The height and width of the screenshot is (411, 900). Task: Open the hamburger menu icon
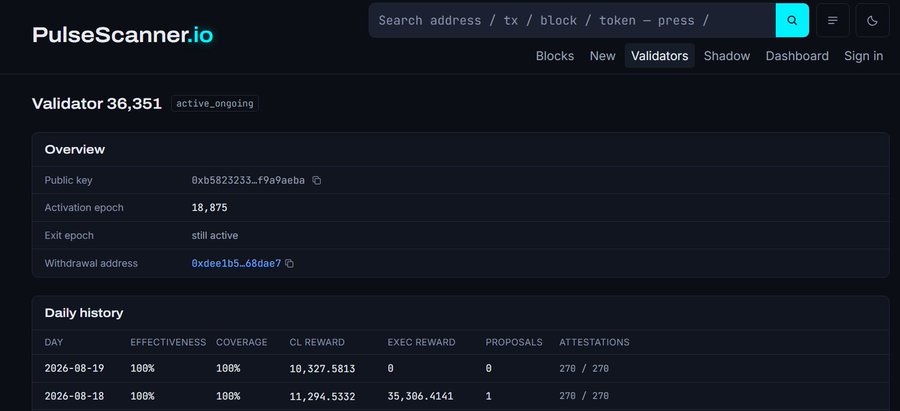pos(833,20)
